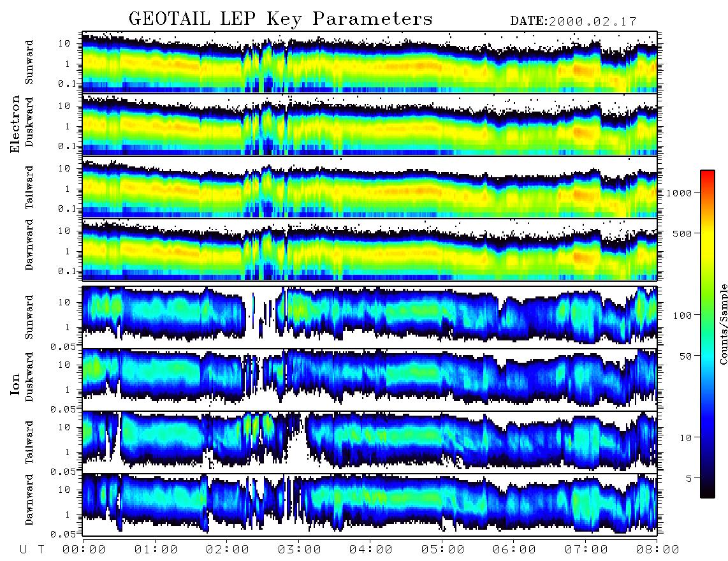Select the "Counts/Sample" color bar label
The width and height of the screenshot is (728, 561).
point(723,324)
